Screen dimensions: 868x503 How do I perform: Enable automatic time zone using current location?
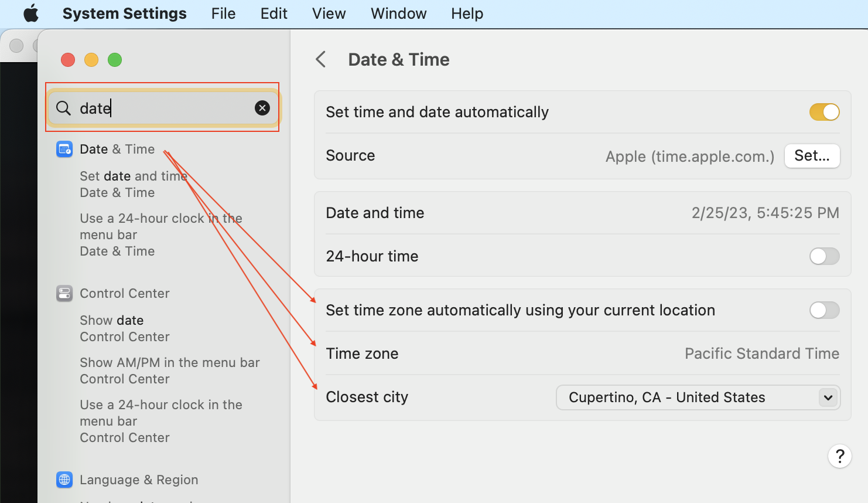pyautogui.click(x=824, y=310)
